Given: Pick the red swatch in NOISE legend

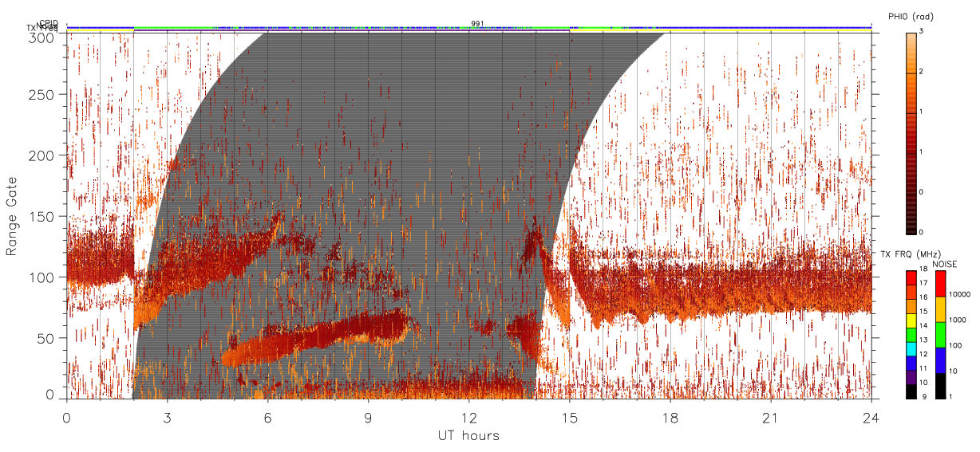Looking at the screenshot, I should point(939,284).
